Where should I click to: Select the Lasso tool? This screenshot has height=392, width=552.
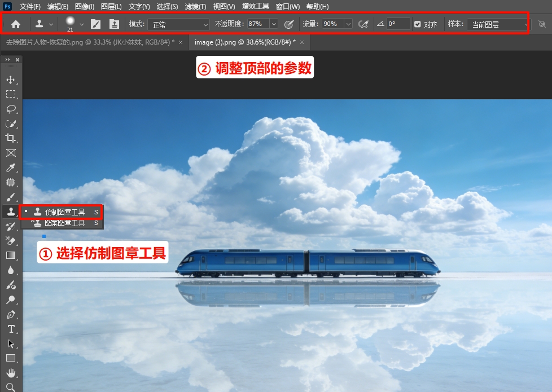[x=11, y=109]
